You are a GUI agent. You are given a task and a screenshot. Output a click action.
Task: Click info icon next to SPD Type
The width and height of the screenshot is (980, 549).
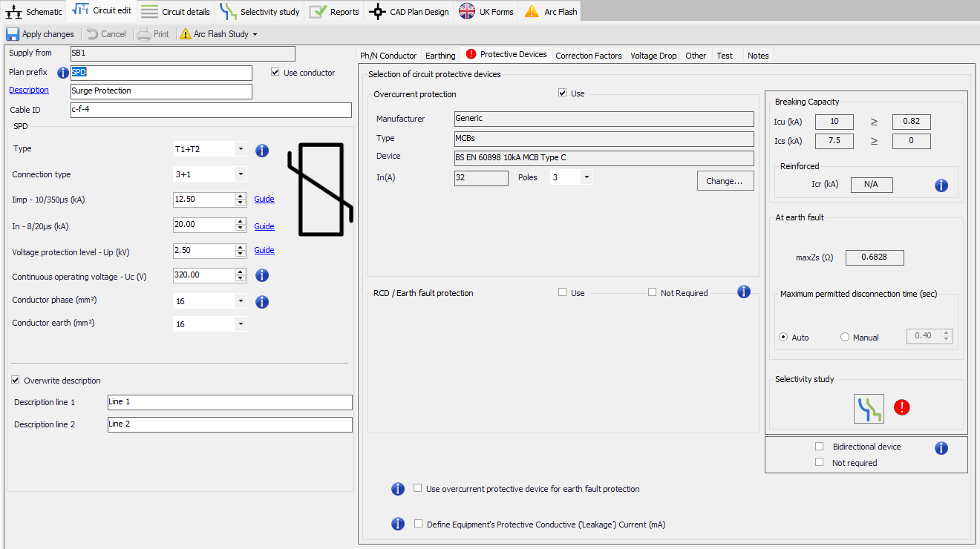262,151
